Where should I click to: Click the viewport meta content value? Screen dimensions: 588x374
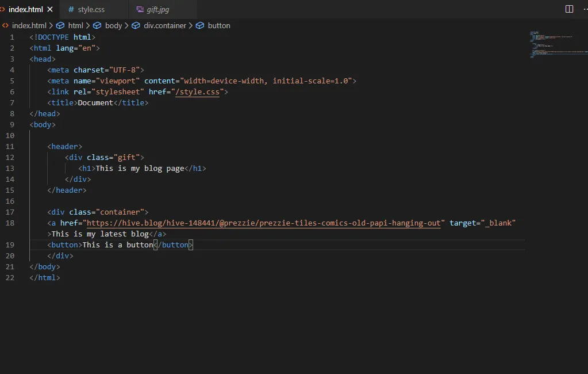266,81
